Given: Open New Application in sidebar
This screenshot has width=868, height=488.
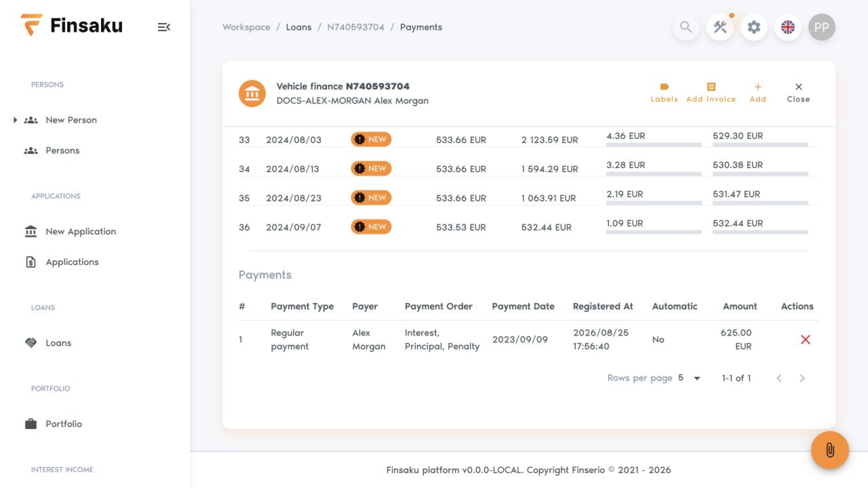Looking at the screenshot, I should pyautogui.click(x=81, y=231).
